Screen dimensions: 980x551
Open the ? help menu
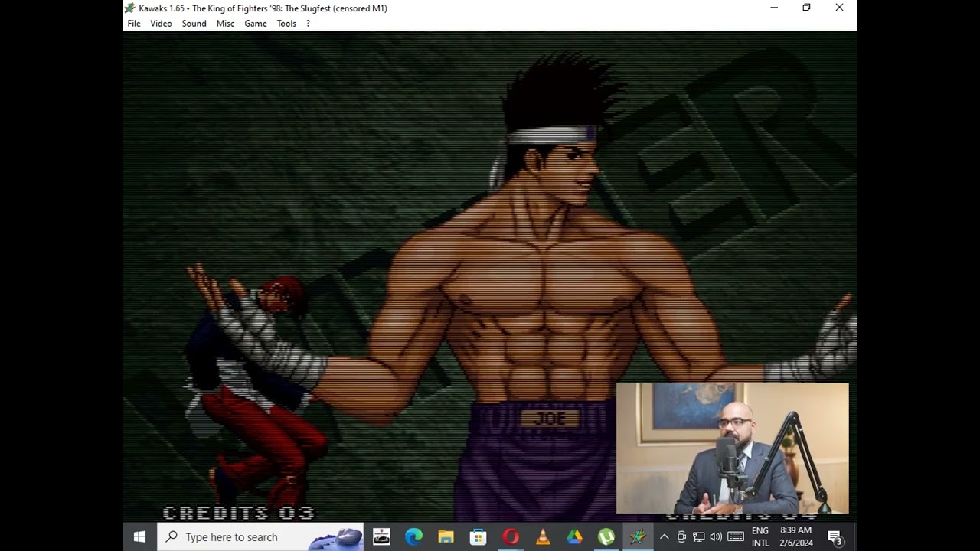(x=308, y=24)
